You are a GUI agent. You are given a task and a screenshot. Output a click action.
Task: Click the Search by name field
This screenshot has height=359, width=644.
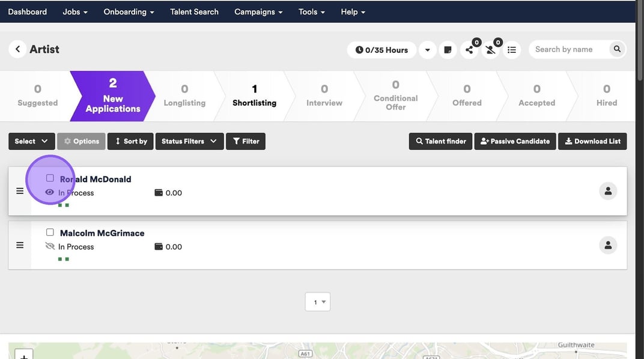point(568,49)
